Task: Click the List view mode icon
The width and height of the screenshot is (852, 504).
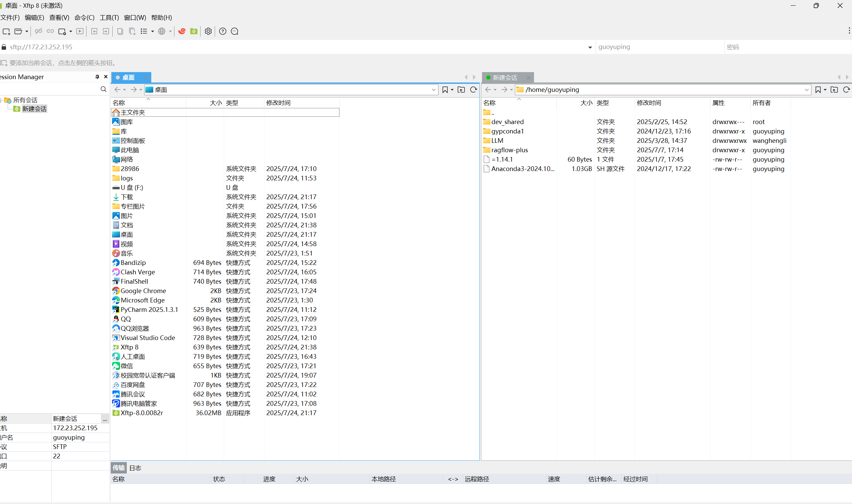Action: [144, 31]
